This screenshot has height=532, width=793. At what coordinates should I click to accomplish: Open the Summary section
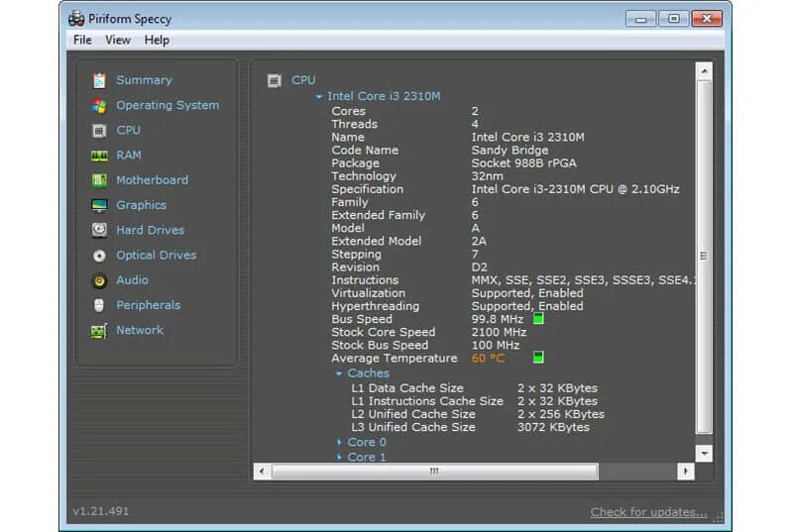[x=144, y=80]
